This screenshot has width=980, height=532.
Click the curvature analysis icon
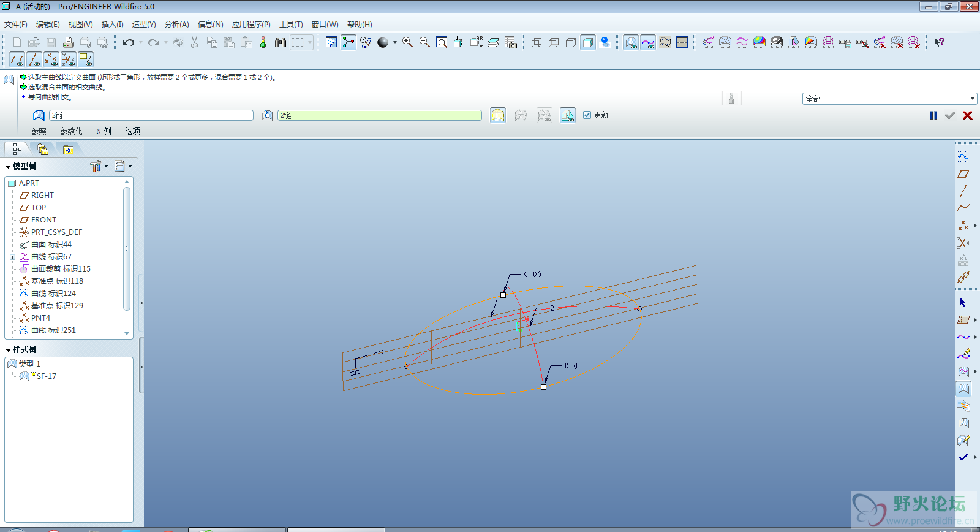[708, 42]
